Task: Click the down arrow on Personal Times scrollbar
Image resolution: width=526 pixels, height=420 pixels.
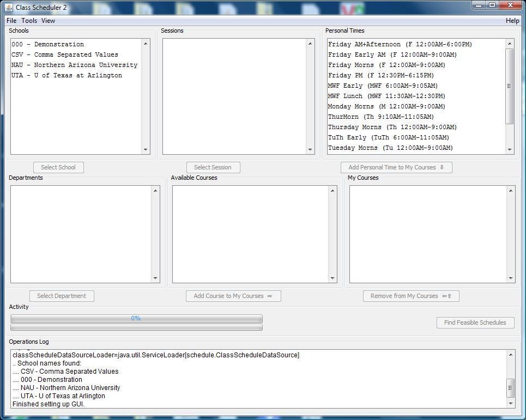Action: 509,150
